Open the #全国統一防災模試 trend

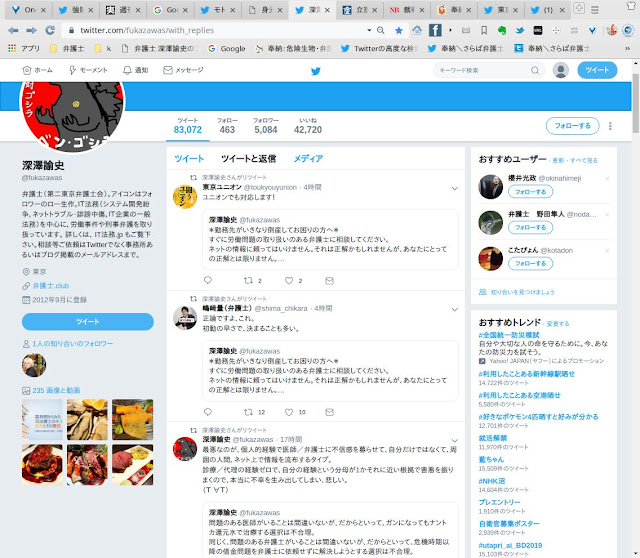point(509,335)
